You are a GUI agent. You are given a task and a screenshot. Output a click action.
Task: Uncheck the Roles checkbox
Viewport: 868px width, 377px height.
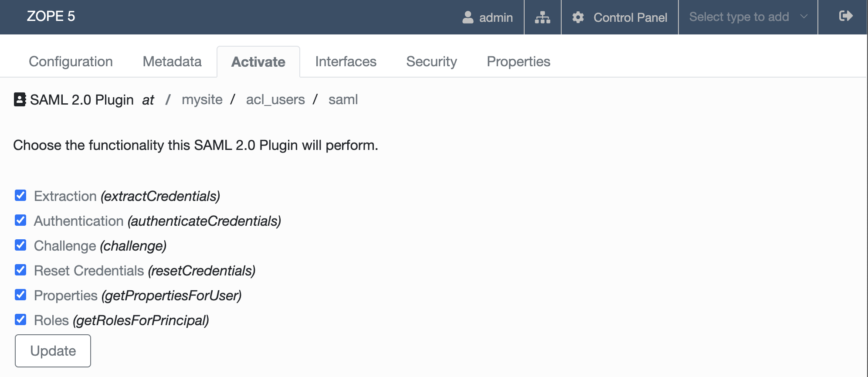click(20, 319)
